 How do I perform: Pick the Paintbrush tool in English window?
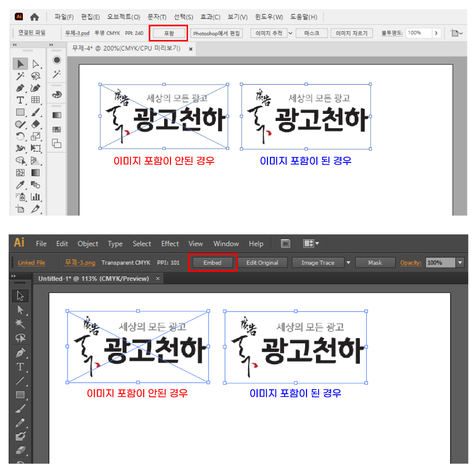(20, 409)
